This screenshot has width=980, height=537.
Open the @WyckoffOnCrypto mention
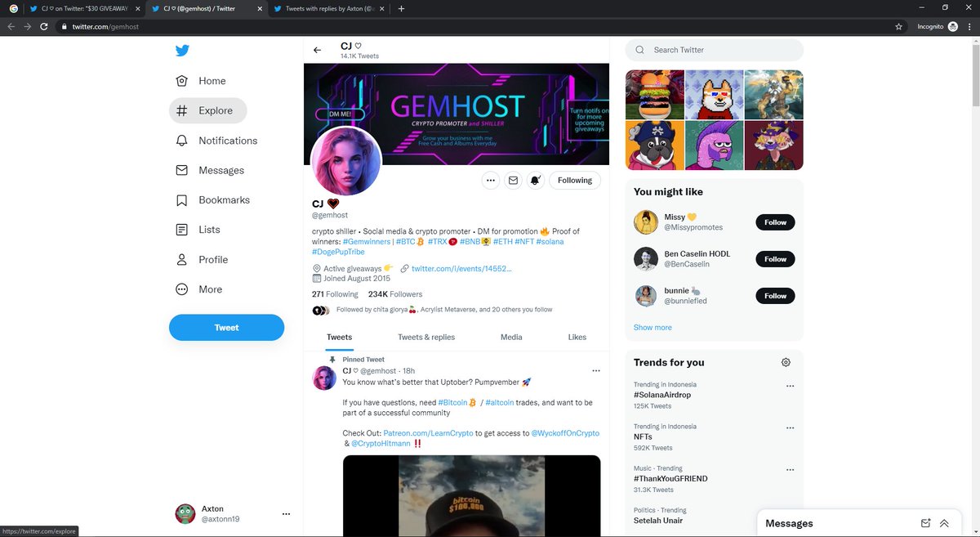(x=565, y=433)
